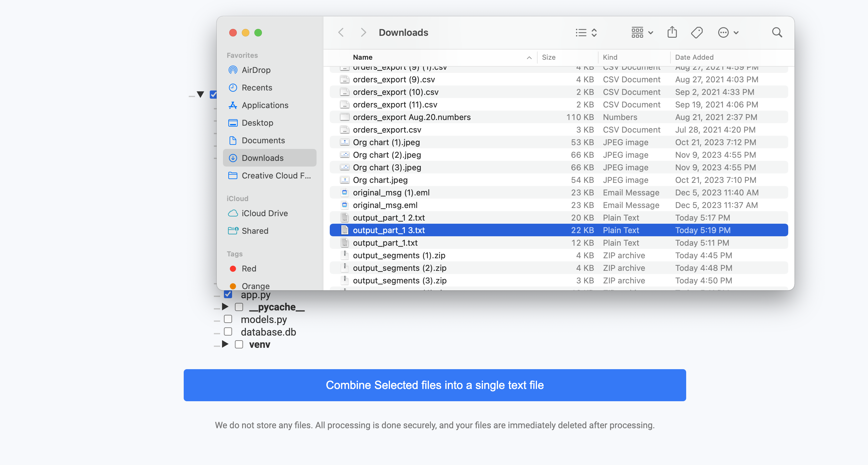
Task: Open Finder search magnifier icon
Action: click(x=777, y=32)
